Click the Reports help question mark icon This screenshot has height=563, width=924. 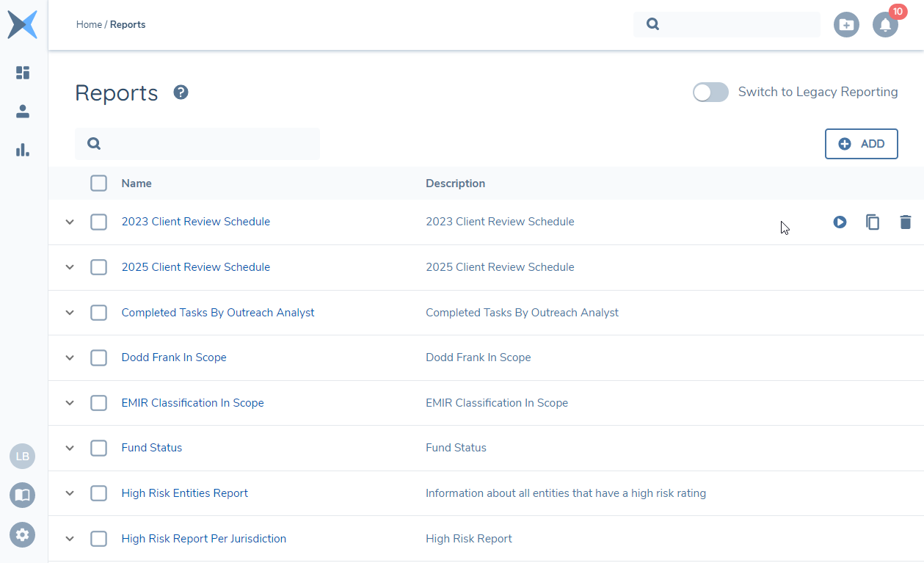coord(181,92)
